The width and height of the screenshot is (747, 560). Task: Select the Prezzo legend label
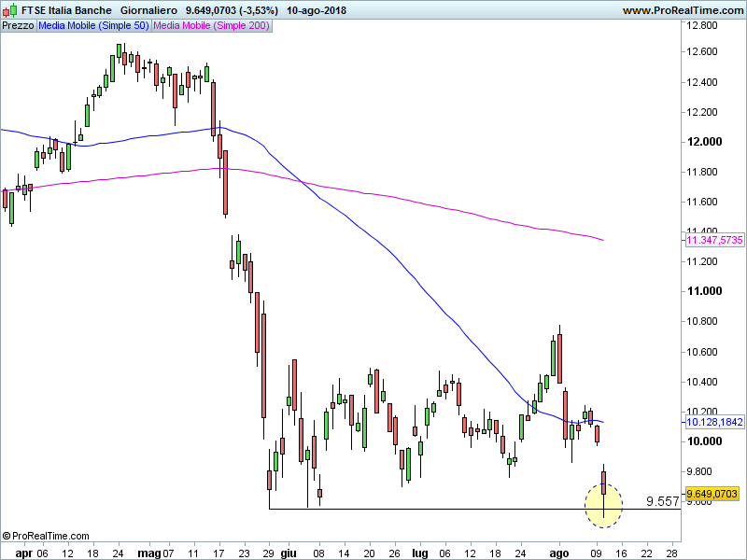(18, 26)
